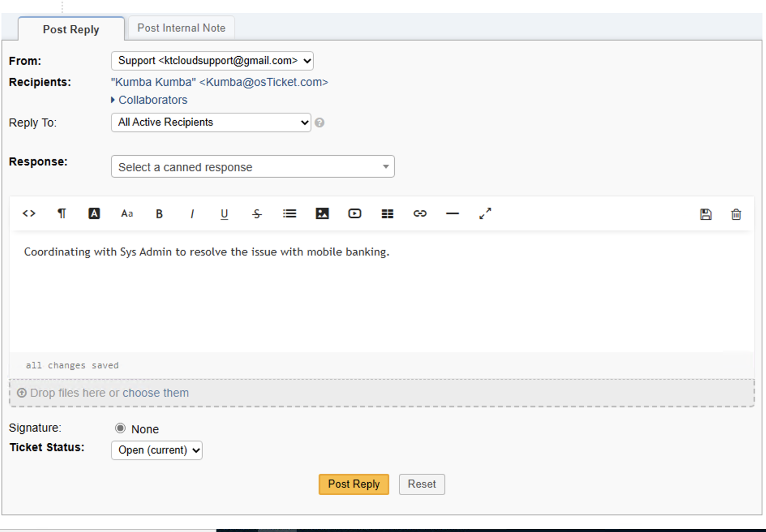Select the None signature radio button

[120, 428]
